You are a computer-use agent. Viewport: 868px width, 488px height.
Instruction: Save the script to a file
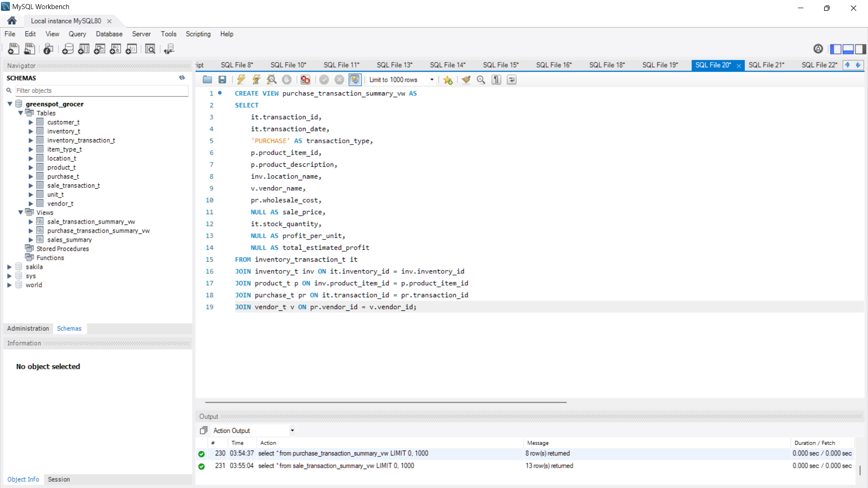coord(222,80)
